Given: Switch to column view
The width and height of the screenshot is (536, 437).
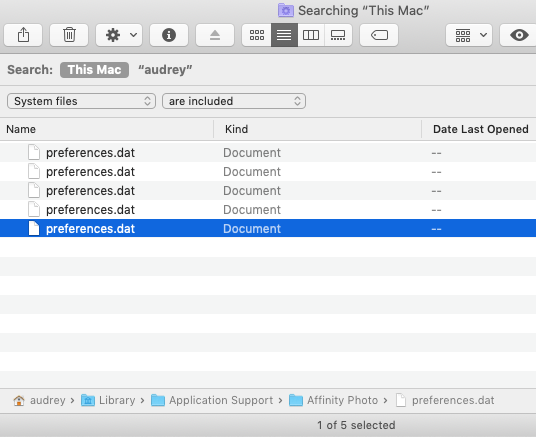Looking at the screenshot, I should pos(311,35).
